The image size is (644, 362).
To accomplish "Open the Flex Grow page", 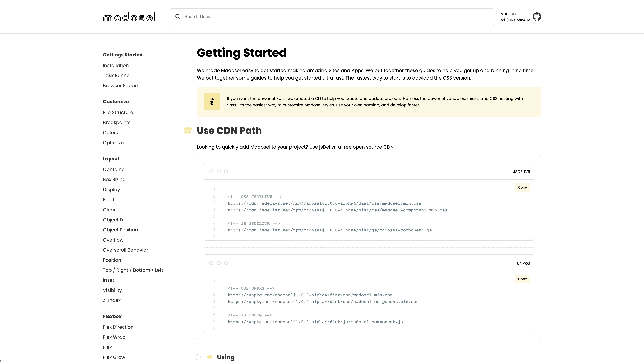I will 114,357.
